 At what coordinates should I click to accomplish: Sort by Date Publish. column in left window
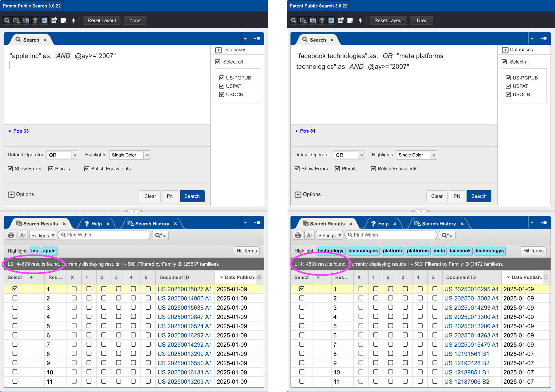(x=238, y=277)
